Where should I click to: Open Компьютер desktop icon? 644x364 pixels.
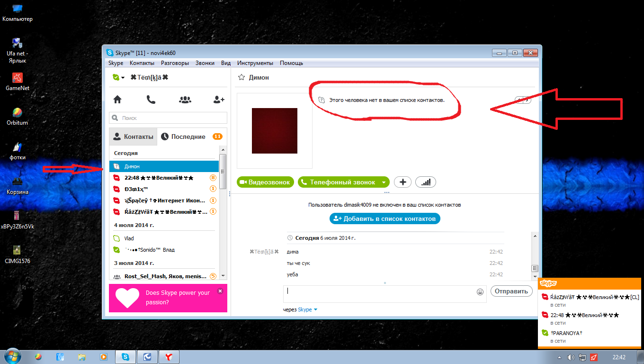[18, 13]
